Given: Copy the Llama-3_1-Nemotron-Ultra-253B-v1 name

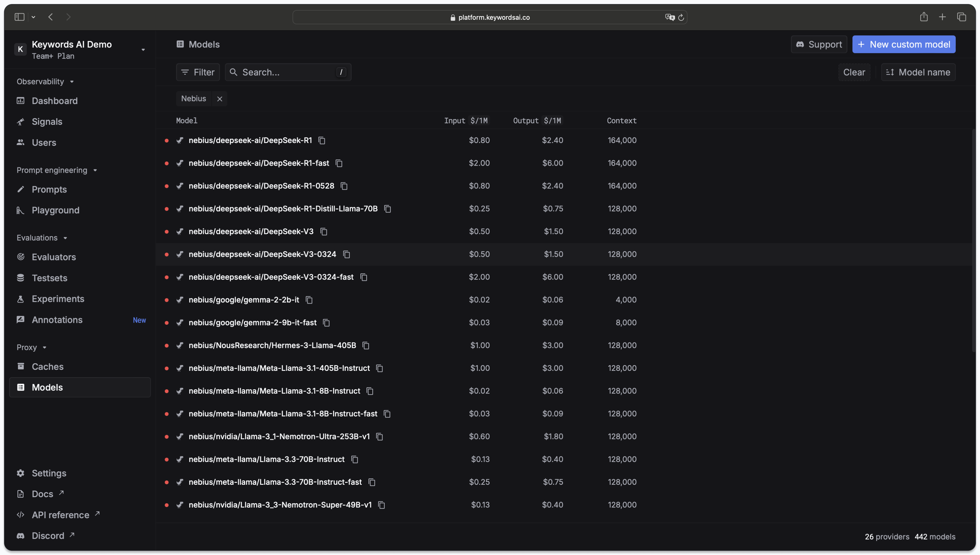Looking at the screenshot, I should pyautogui.click(x=380, y=437).
